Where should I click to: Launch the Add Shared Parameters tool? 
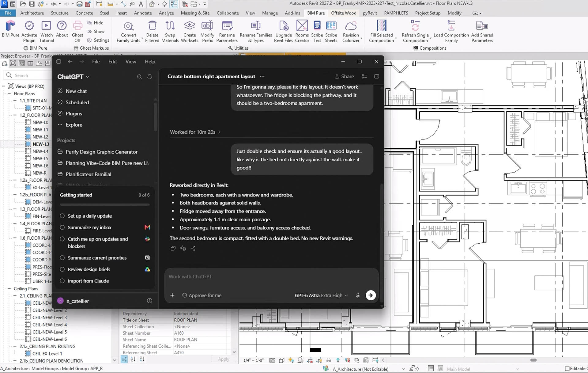(x=482, y=31)
